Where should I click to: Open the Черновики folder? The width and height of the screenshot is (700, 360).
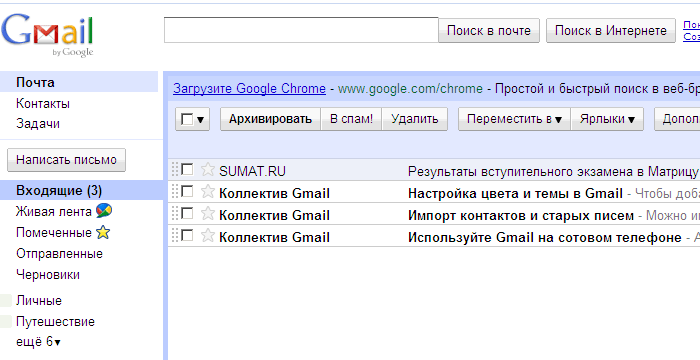[x=48, y=274]
